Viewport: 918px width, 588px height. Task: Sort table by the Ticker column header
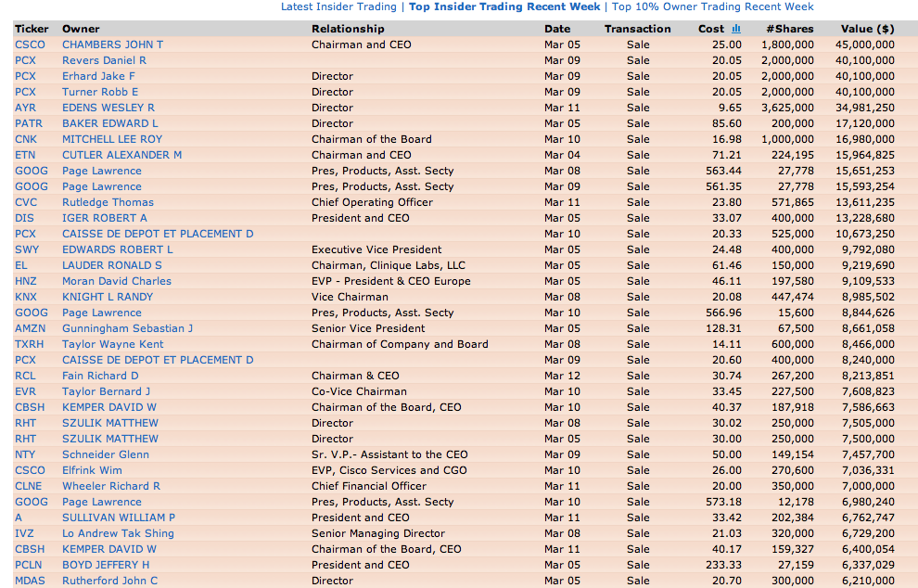(32, 29)
